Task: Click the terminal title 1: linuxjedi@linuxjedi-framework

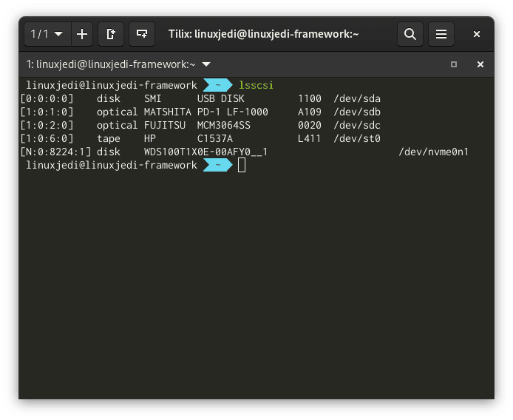Action: (x=111, y=64)
